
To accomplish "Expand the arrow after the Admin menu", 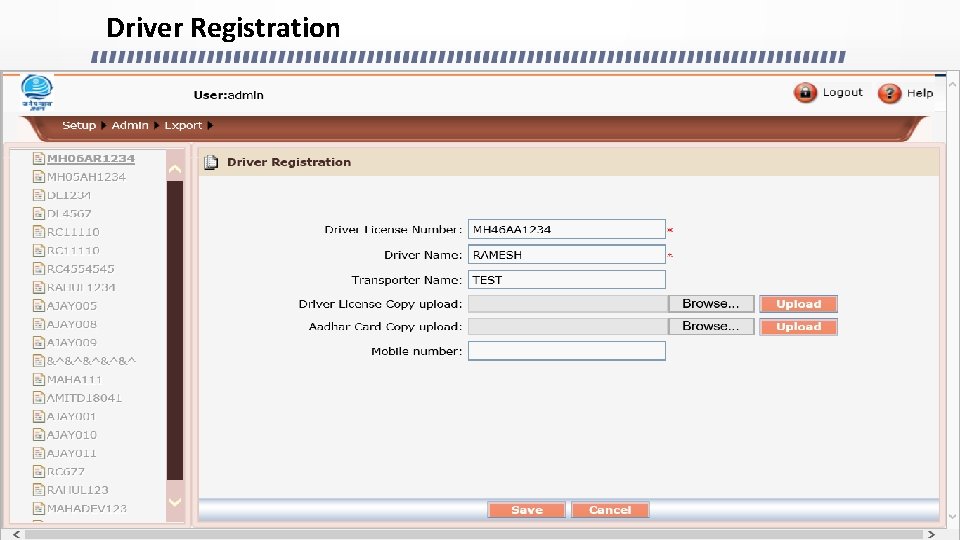I will 157,126.
